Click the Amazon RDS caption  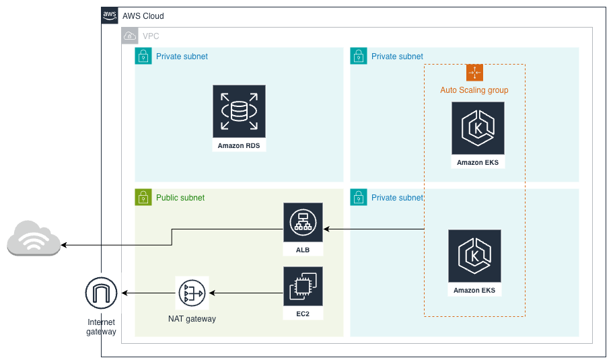pos(239,145)
